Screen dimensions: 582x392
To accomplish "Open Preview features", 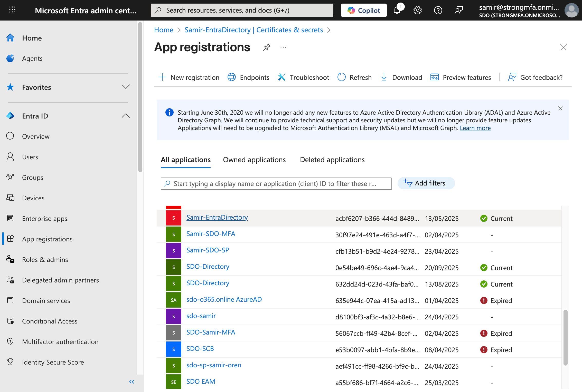I will click(461, 77).
